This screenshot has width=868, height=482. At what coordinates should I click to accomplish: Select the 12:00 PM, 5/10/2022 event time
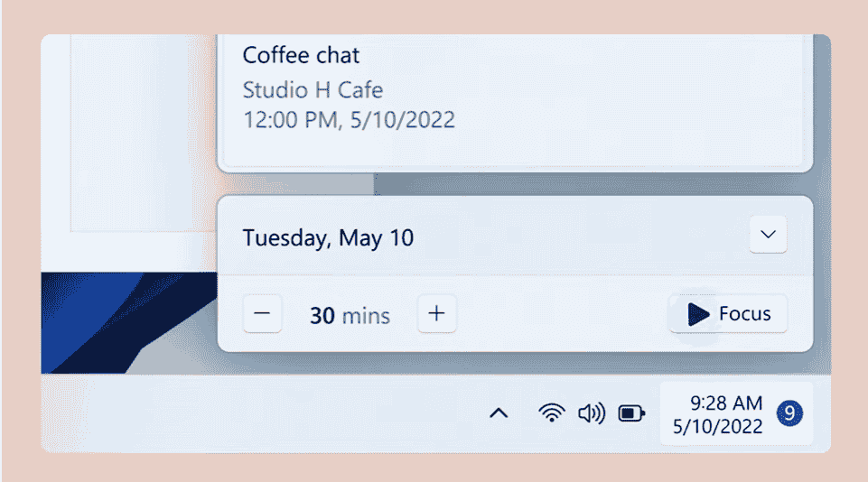349,119
